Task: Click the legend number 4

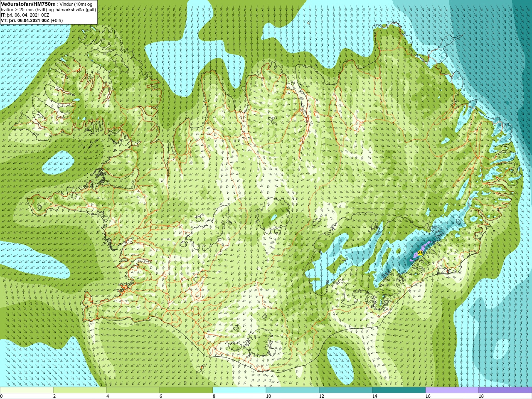Action: tap(108, 396)
